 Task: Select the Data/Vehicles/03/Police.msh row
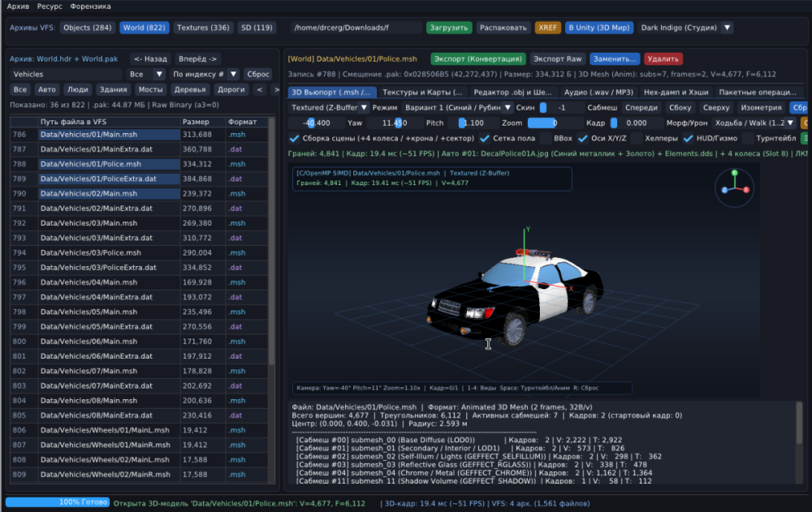140,252
